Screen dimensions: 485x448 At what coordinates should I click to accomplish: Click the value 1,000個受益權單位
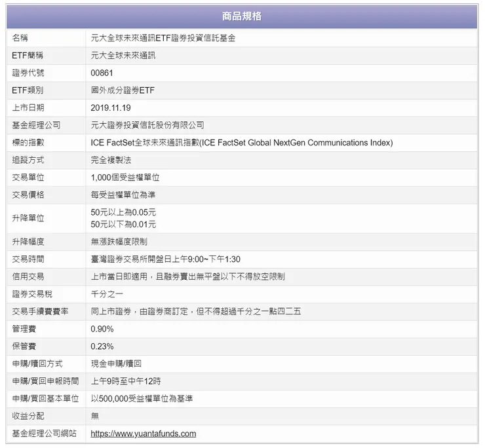[x=125, y=177]
